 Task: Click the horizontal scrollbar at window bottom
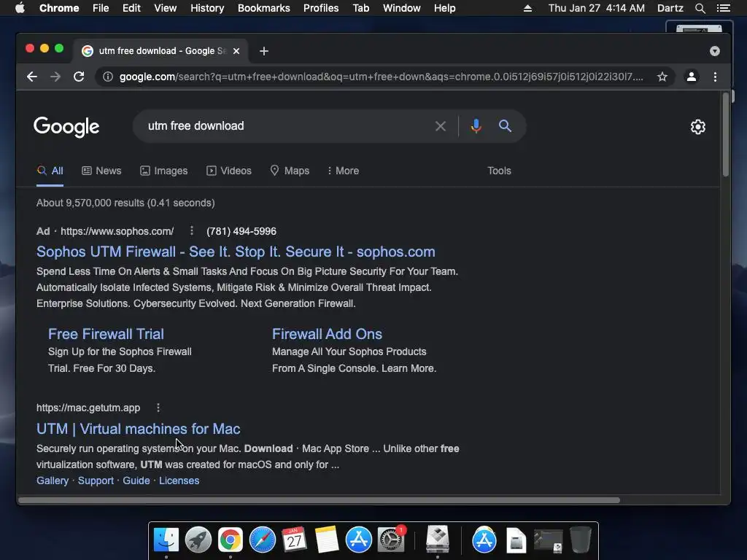point(320,500)
